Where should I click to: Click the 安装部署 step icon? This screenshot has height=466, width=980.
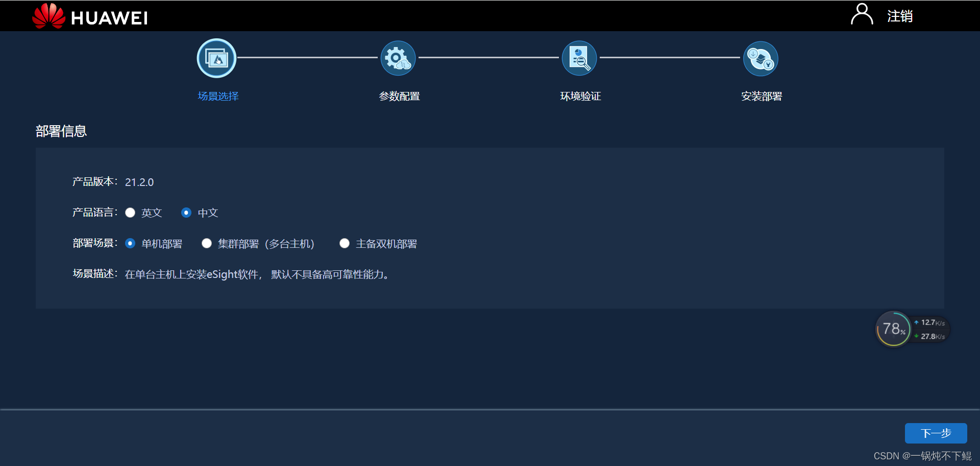(760, 58)
